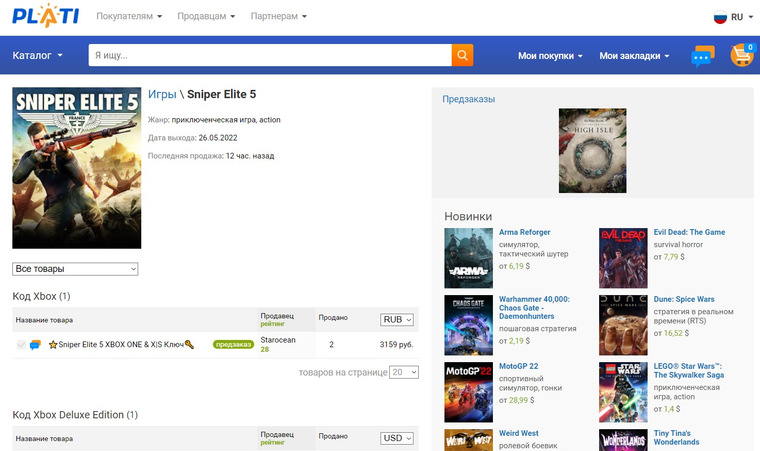Open LEGO Star Wars Skywalker Saga link
Viewport: 760px width, 451px height.
click(689, 370)
